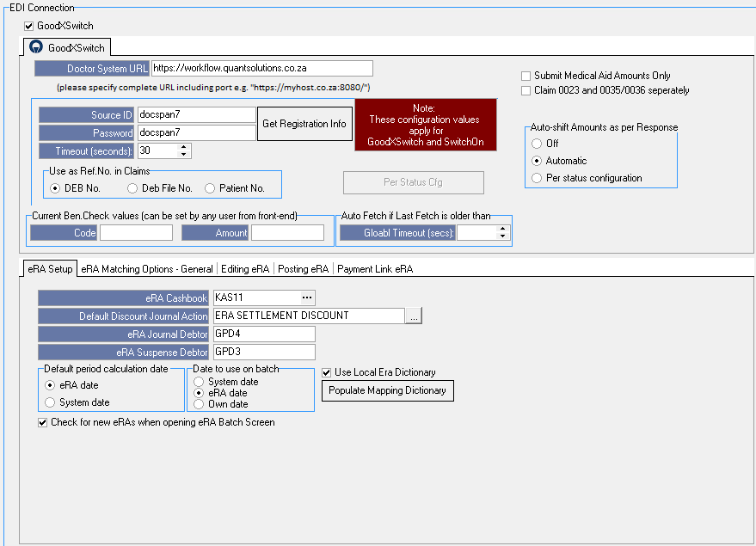Click the Doctor System URL label

pos(92,69)
